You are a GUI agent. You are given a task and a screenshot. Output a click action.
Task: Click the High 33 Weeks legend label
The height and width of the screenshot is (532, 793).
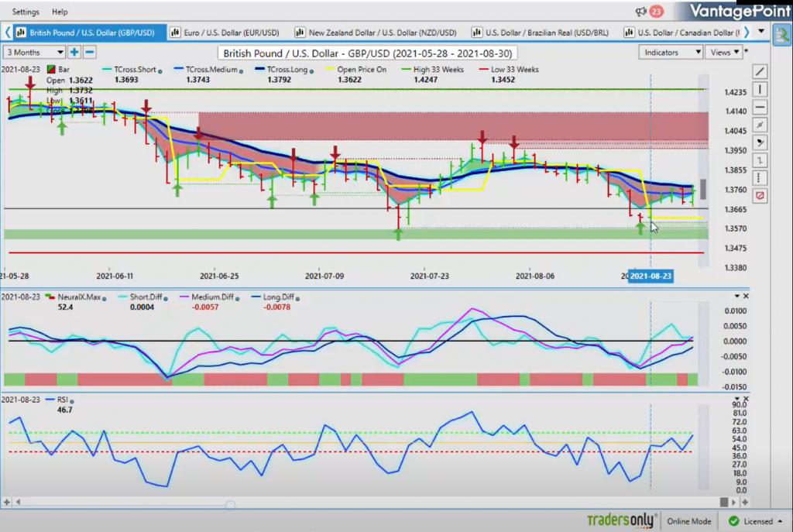(438, 69)
